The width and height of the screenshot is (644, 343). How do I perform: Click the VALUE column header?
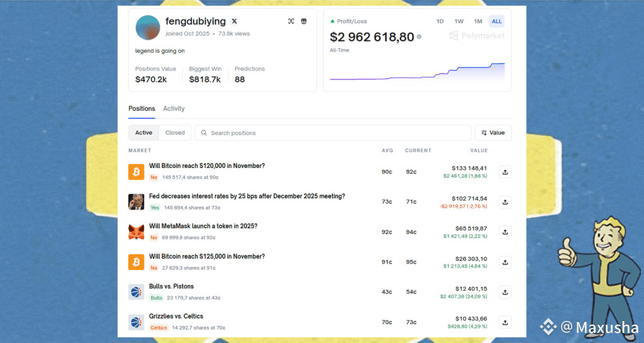pyautogui.click(x=479, y=150)
